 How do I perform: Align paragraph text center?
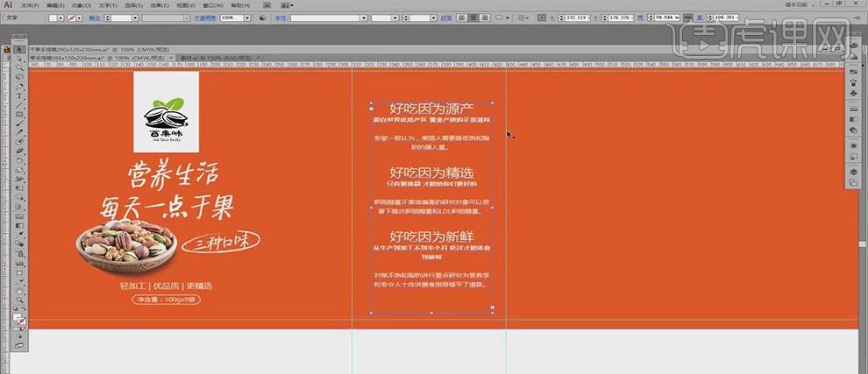(473, 18)
